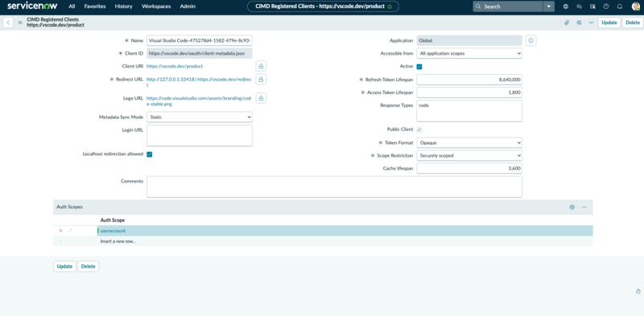Click the Login URL text area

coord(199,135)
